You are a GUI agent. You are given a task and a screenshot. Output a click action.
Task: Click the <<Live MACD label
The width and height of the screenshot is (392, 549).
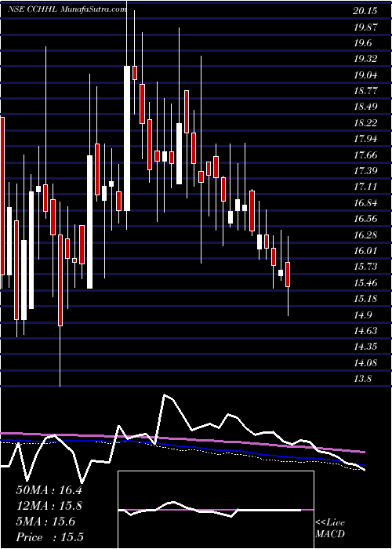click(330, 529)
